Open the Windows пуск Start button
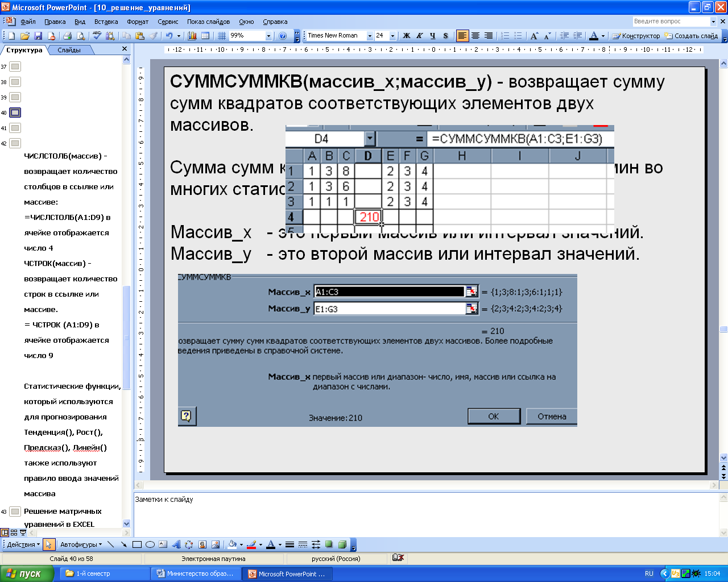 (x=27, y=573)
